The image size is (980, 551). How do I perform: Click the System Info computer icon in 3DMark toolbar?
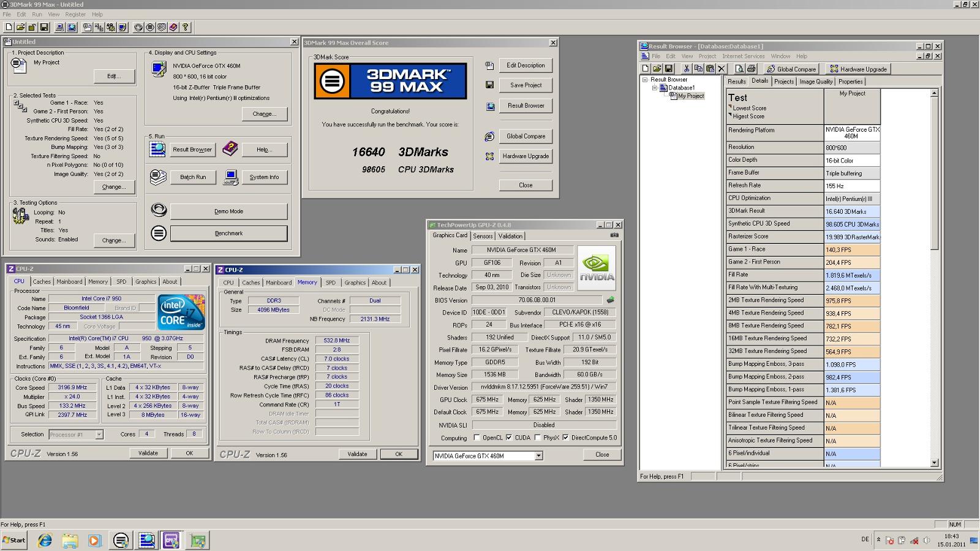pos(59,27)
